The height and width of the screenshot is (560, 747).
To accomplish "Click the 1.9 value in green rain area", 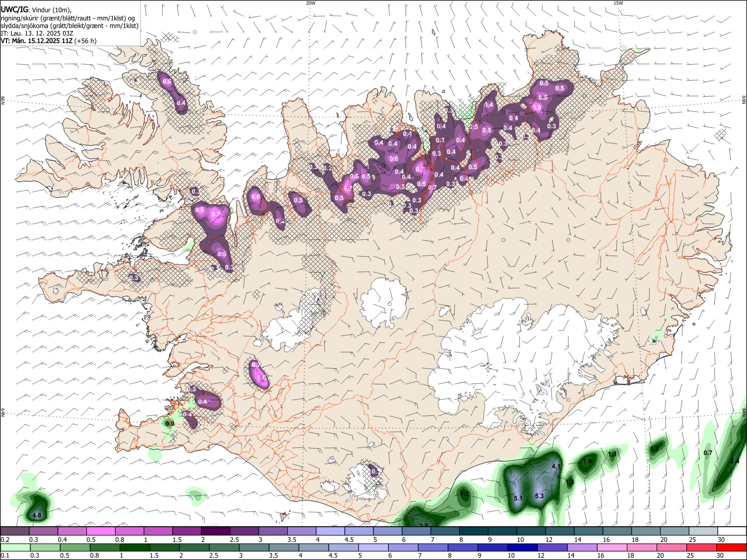I will click(x=588, y=461).
